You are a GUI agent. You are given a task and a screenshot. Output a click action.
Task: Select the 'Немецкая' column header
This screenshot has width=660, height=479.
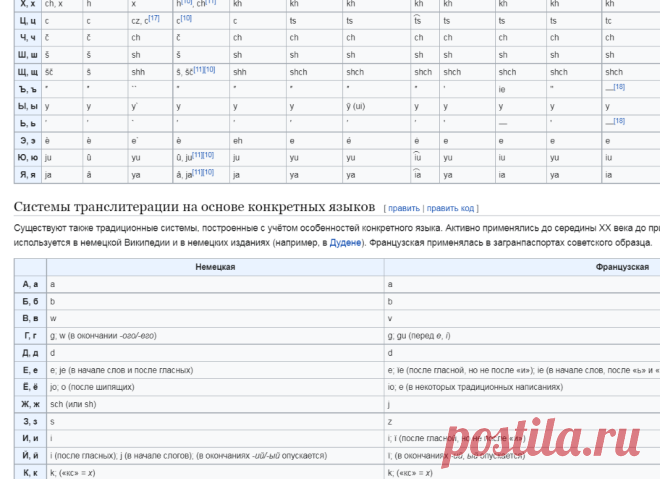point(215,267)
